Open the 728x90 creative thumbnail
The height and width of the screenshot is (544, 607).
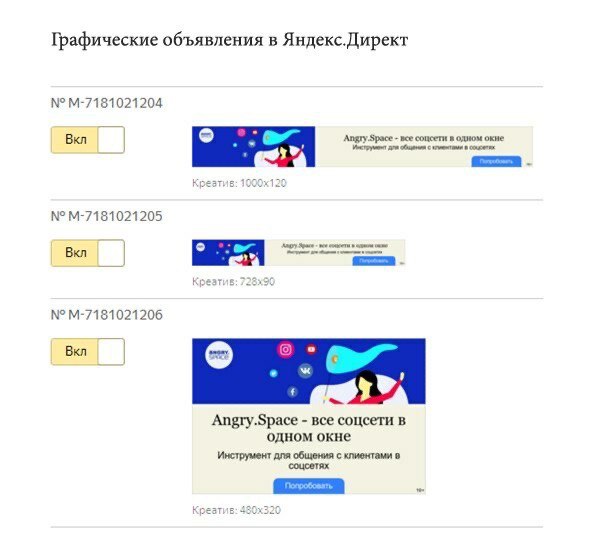pyautogui.click(x=298, y=252)
